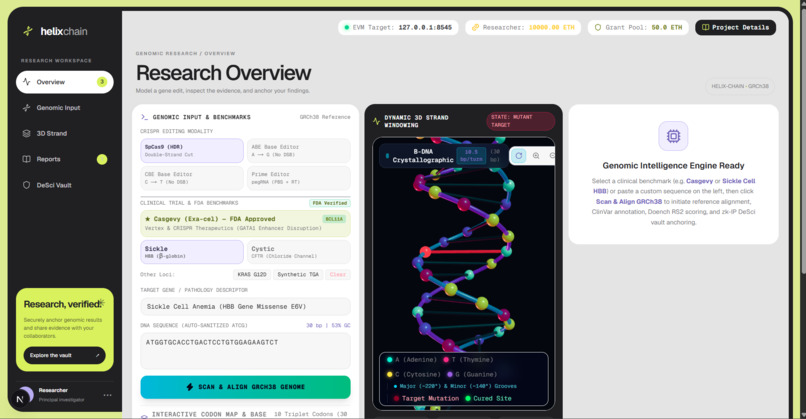Click the B-DNA Crystallographic label

coord(423,156)
